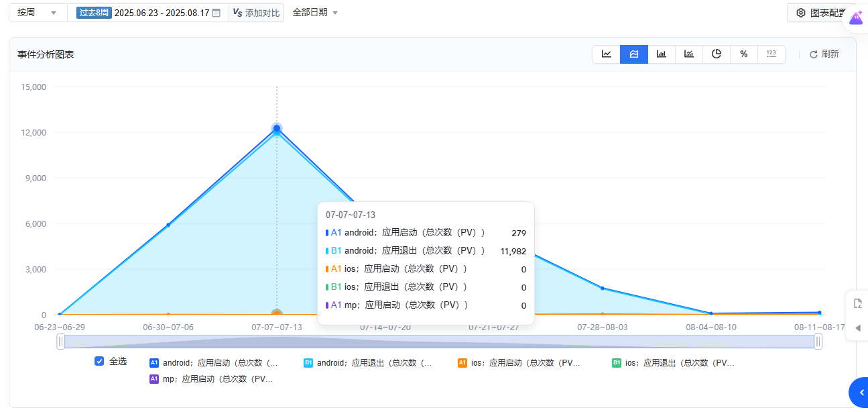Open the purple AI assistant icon
This screenshot has width=868, height=412.
point(856,18)
